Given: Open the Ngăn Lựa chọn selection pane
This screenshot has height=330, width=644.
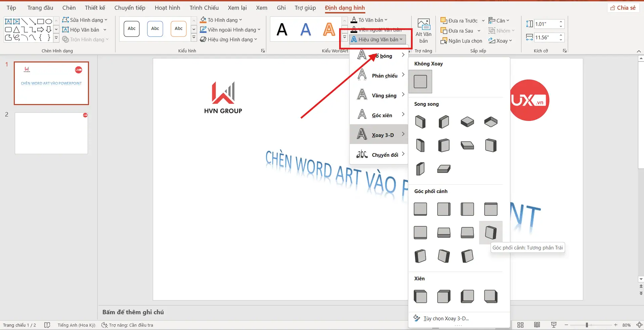Looking at the screenshot, I should point(462,41).
